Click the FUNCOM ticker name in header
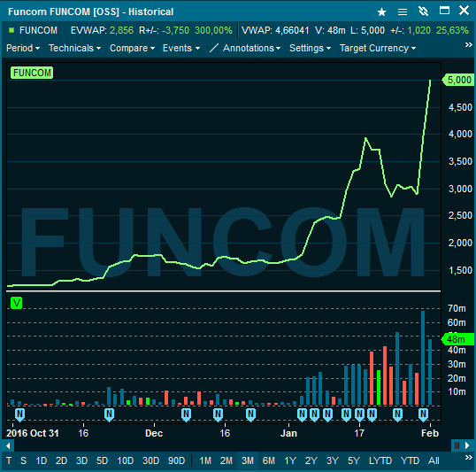Image resolution: width=476 pixels, height=472 pixels. (x=38, y=30)
